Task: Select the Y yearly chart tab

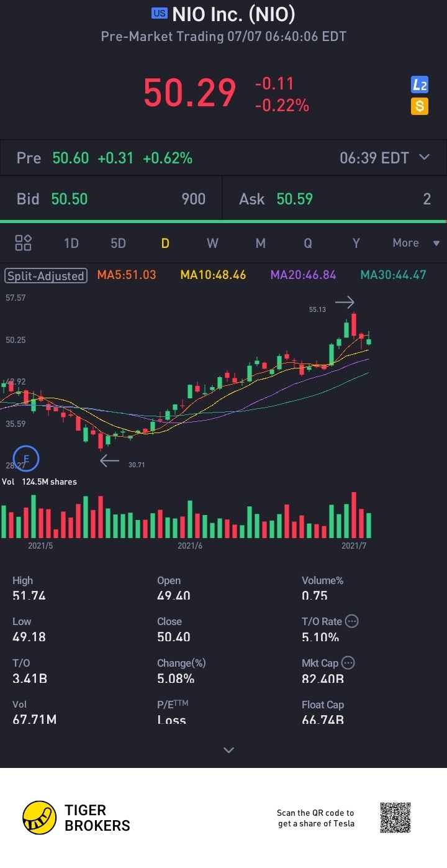Action: (356, 243)
